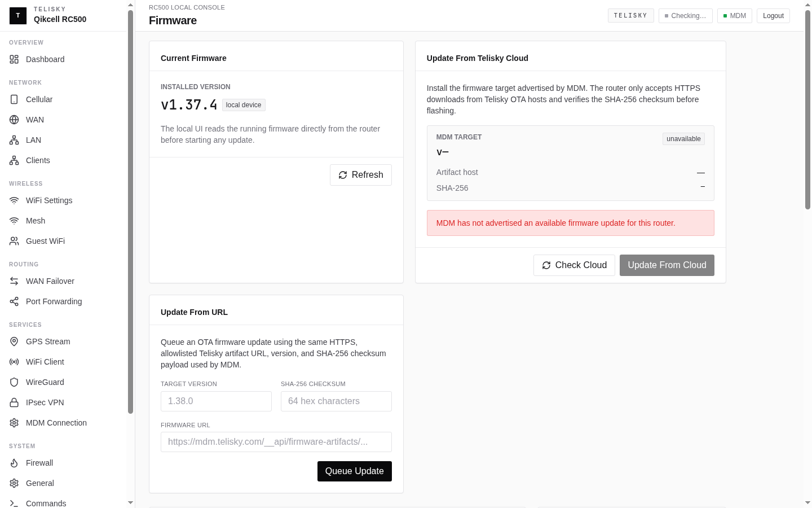This screenshot has width=812, height=508.
Task: Click the IPsec VPN lock icon
Action: click(14, 402)
